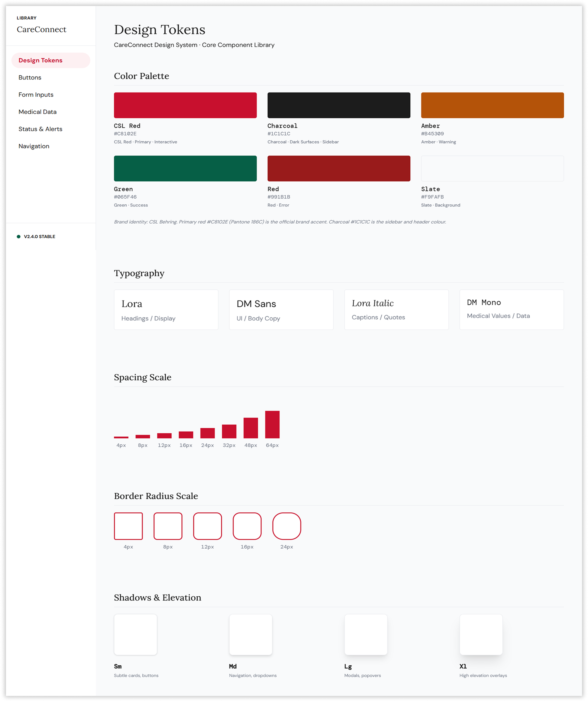Screen dimensions: 588x702
Task: Click the Charcoal color swatch
Action: point(339,105)
